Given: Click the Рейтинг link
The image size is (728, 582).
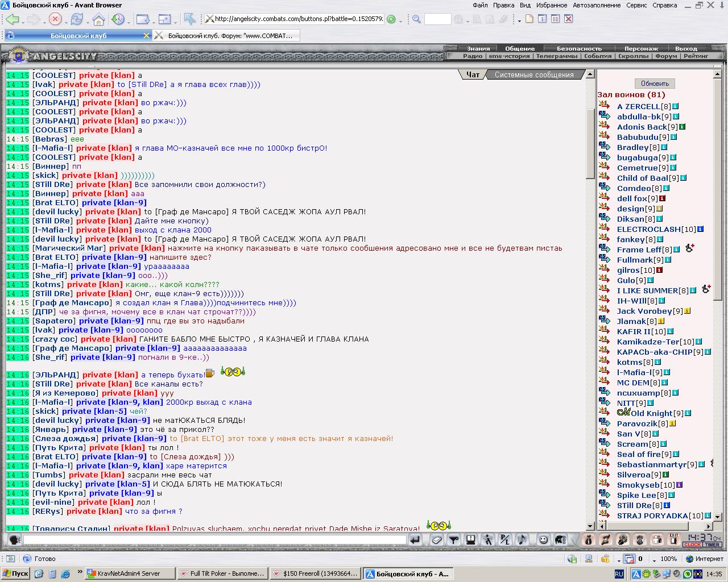Looking at the screenshot, I should tap(696, 56).
